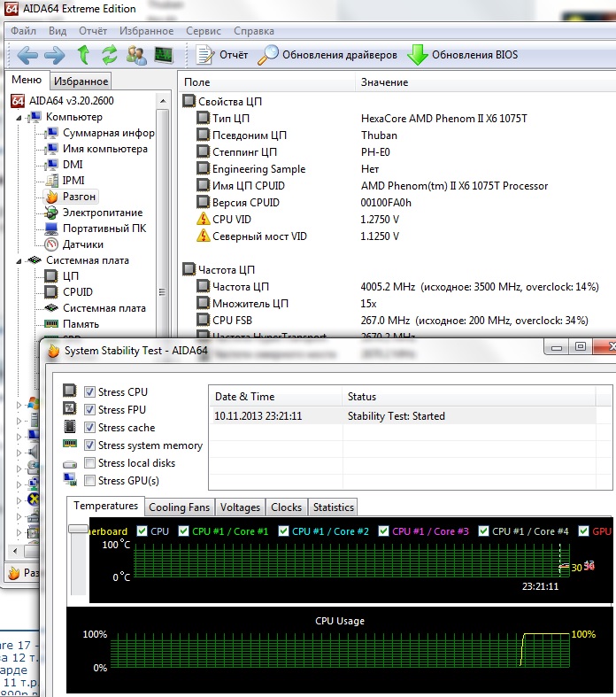Click the Date & Time column header

point(275,397)
